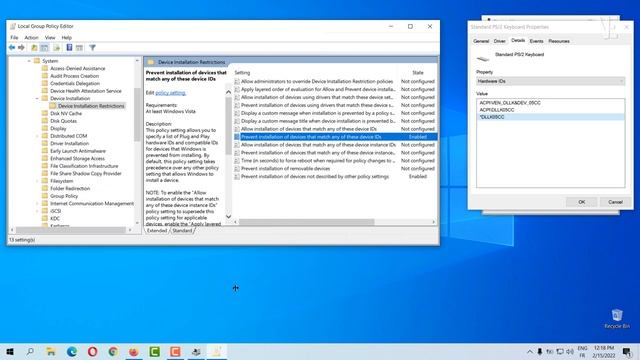Open the volume speaker tray icon
The image size is (640, 360).
570,351
